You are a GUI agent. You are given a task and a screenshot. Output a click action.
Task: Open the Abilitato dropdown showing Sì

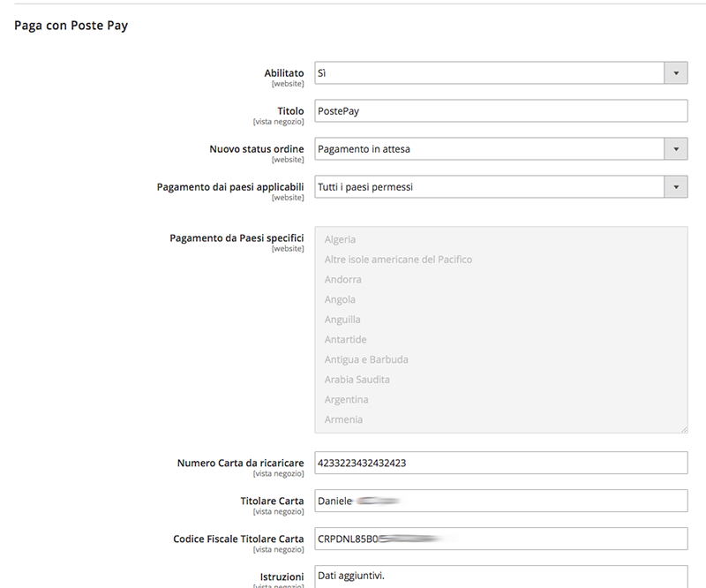501,73
